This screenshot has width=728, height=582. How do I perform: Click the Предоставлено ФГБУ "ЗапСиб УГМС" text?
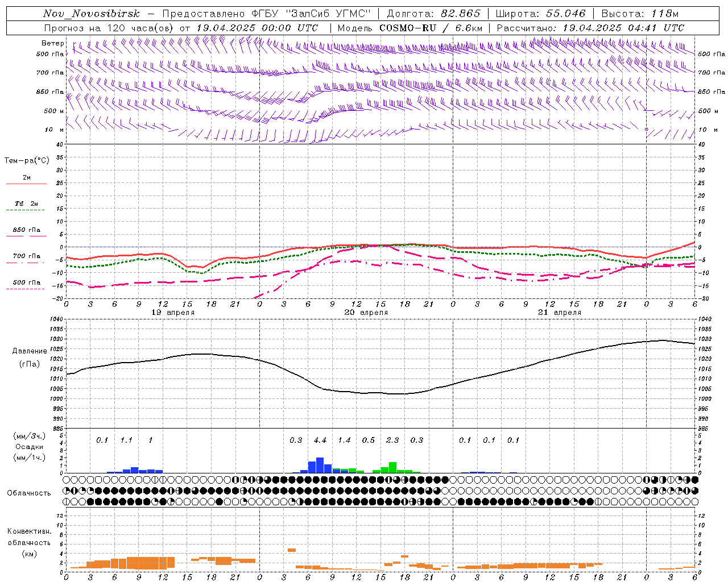[x=266, y=14]
